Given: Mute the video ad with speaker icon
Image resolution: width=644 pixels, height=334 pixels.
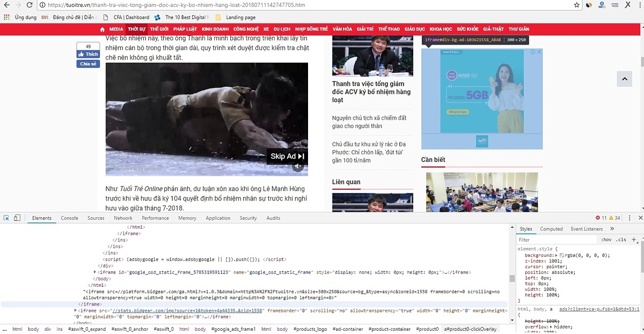Looking at the screenshot, I should tap(298, 167).
